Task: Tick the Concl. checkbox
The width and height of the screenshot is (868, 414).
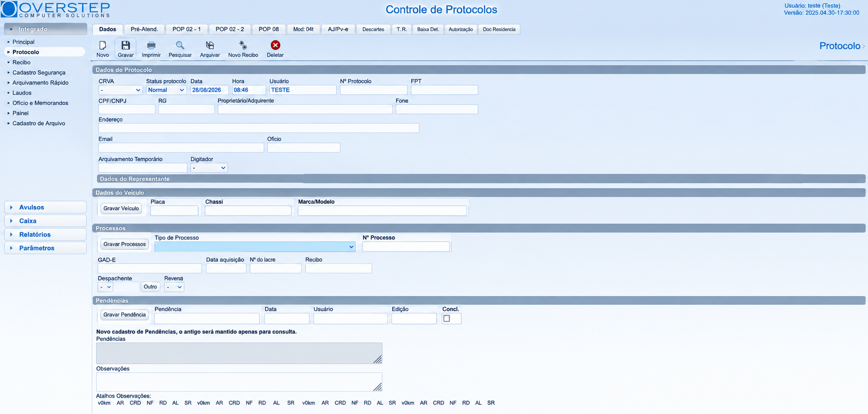Action: 447,318
